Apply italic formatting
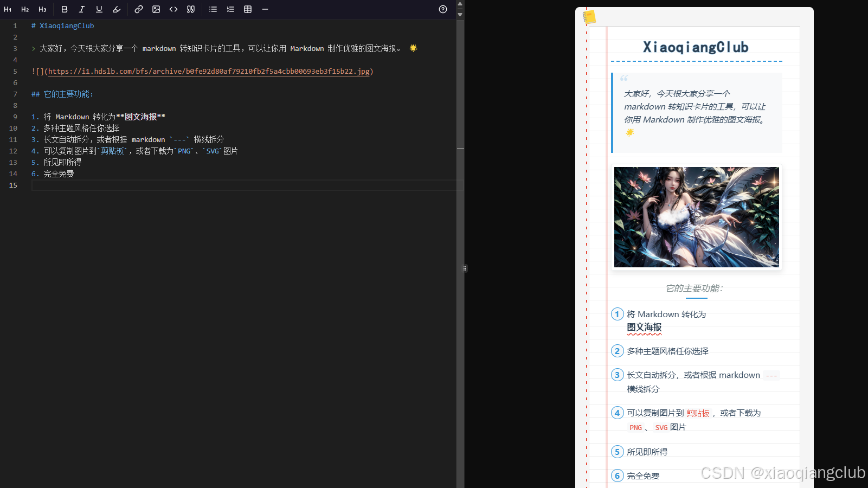The height and width of the screenshot is (488, 868). coord(82,9)
